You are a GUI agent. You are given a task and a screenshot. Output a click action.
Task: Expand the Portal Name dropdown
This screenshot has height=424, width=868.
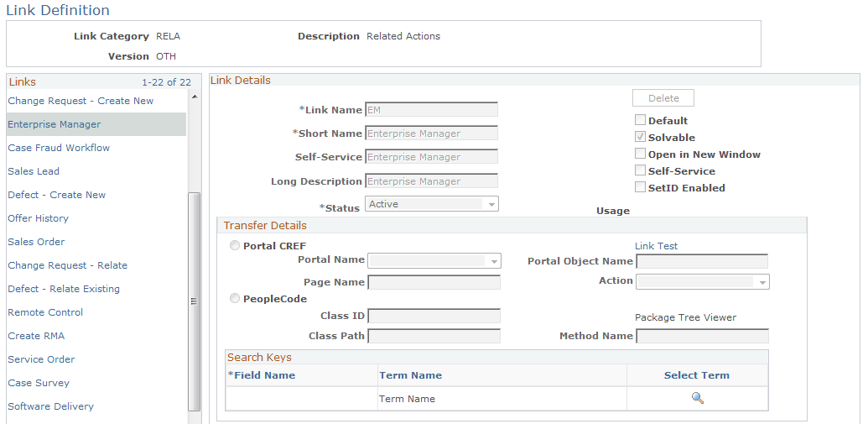click(x=434, y=261)
